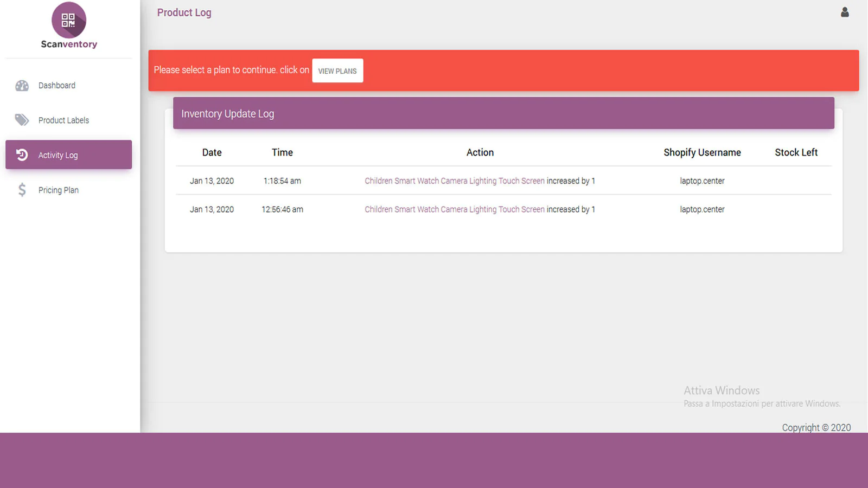Screen dimensions: 868x488
Task: Click the Date column header
Action: 212,152
